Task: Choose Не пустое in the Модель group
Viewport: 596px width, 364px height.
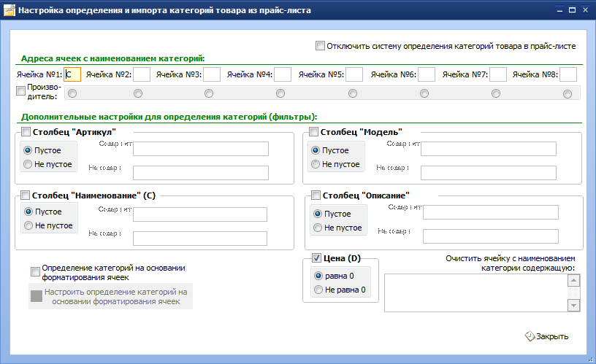Action: 316,164
